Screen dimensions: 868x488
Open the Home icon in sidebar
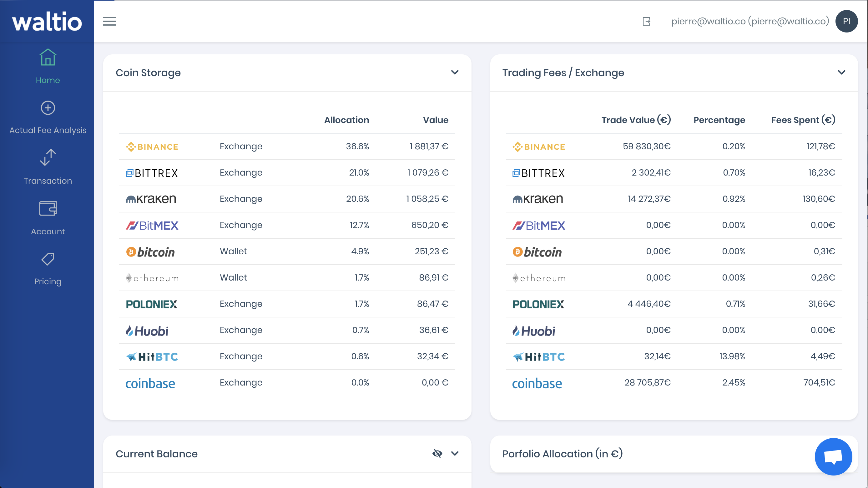(x=48, y=57)
